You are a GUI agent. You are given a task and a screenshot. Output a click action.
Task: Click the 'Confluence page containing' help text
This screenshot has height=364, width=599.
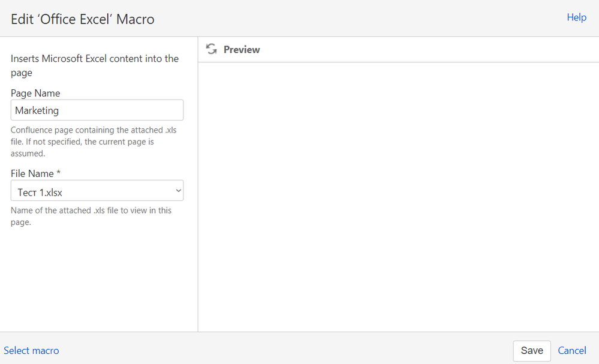(x=94, y=142)
